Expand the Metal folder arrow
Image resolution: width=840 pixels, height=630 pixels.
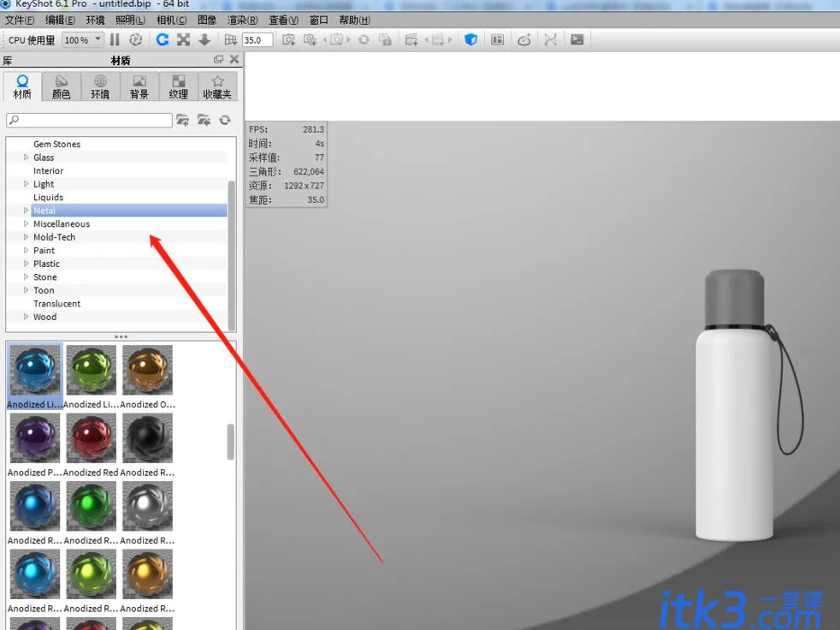[26, 211]
